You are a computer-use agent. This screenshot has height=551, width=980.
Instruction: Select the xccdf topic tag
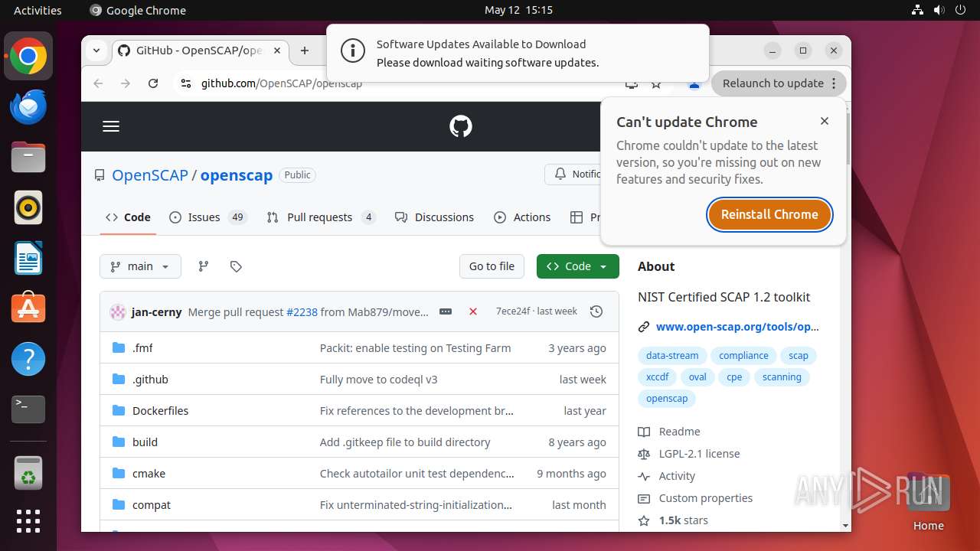tap(658, 377)
